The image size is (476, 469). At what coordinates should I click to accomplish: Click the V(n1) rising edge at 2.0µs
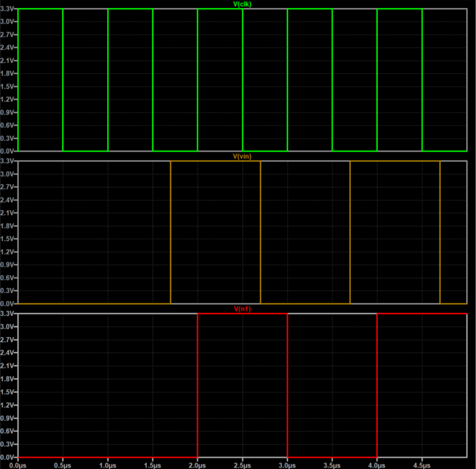(198, 385)
